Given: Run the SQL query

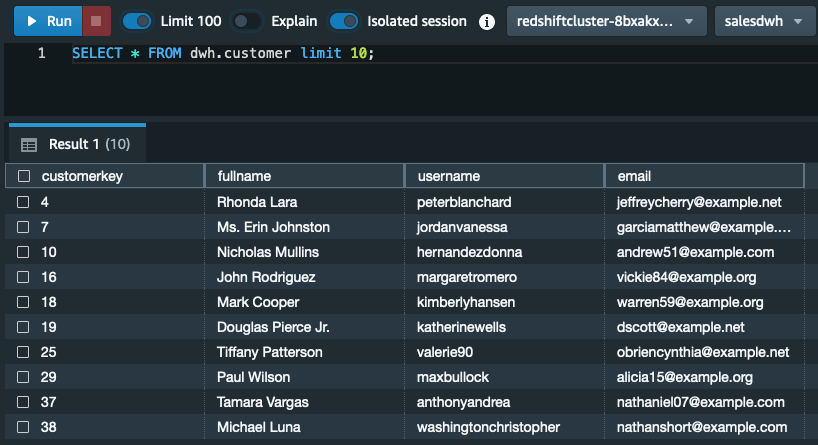Looking at the screenshot, I should point(48,21).
